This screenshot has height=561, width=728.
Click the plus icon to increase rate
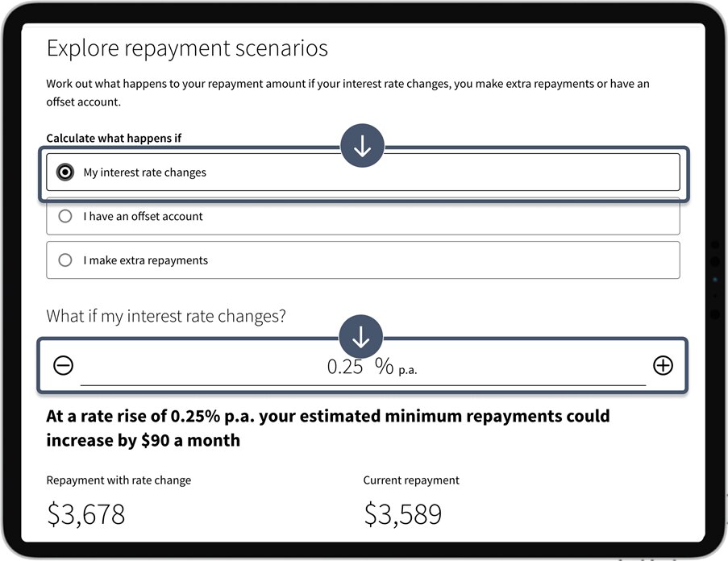click(662, 366)
